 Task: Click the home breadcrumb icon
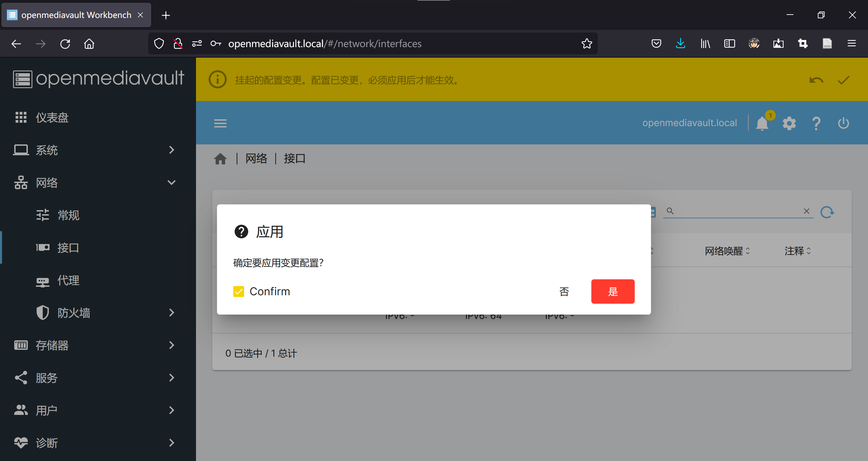220,159
